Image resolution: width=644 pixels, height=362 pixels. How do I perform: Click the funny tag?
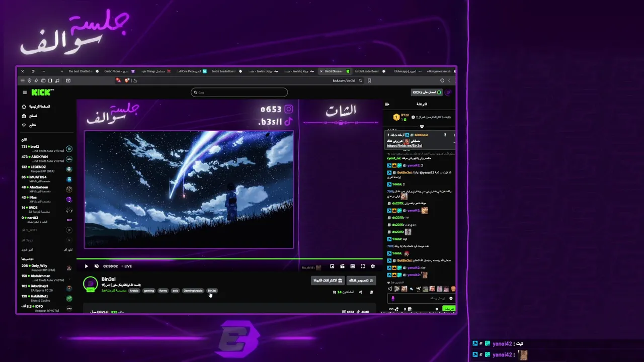click(163, 291)
